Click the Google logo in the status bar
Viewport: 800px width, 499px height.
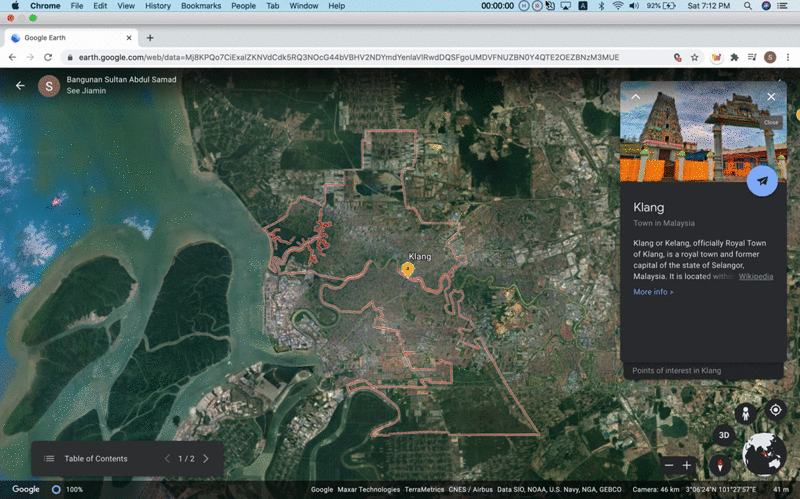point(26,489)
